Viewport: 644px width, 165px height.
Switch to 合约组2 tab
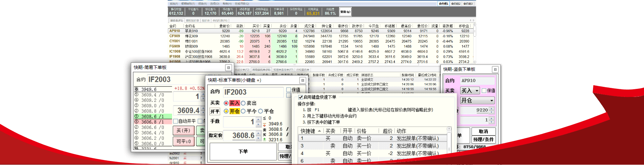455,4
